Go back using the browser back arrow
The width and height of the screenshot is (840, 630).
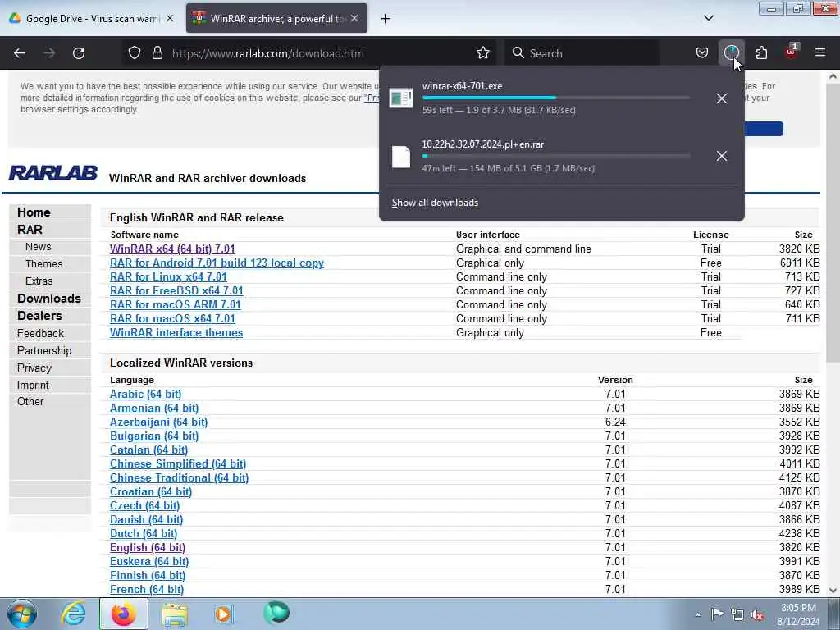(20, 53)
